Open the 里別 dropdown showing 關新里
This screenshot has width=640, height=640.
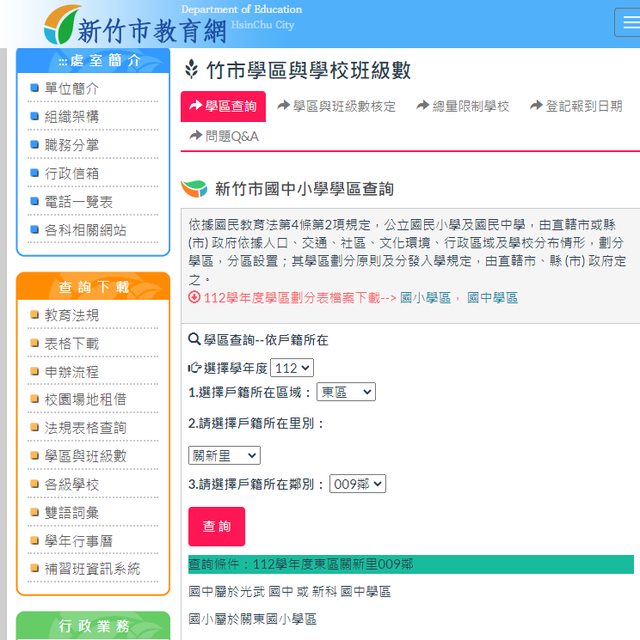pos(224,455)
